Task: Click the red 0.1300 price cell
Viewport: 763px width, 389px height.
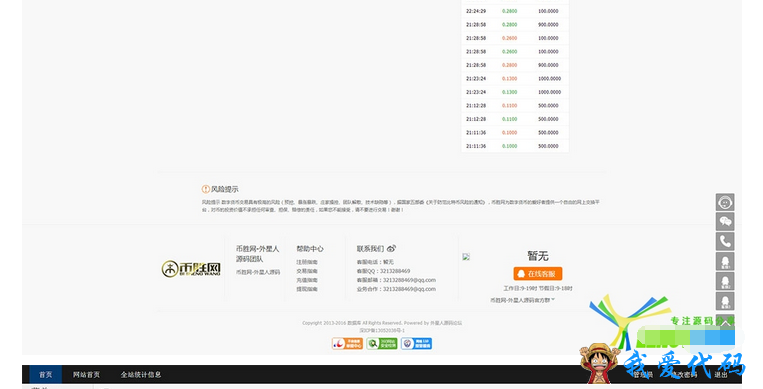Action: [509, 78]
